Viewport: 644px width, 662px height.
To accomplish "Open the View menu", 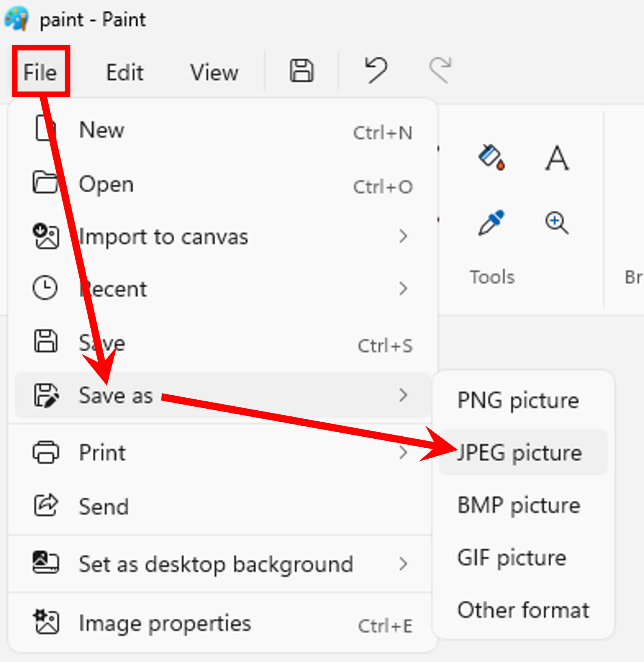I will [214, 72].
